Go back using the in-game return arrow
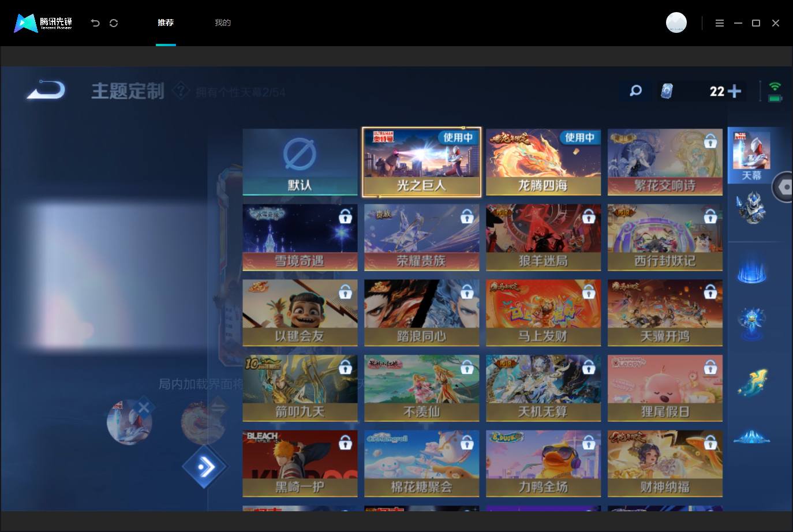Screen dimensions: 793x532 (46, 90)
